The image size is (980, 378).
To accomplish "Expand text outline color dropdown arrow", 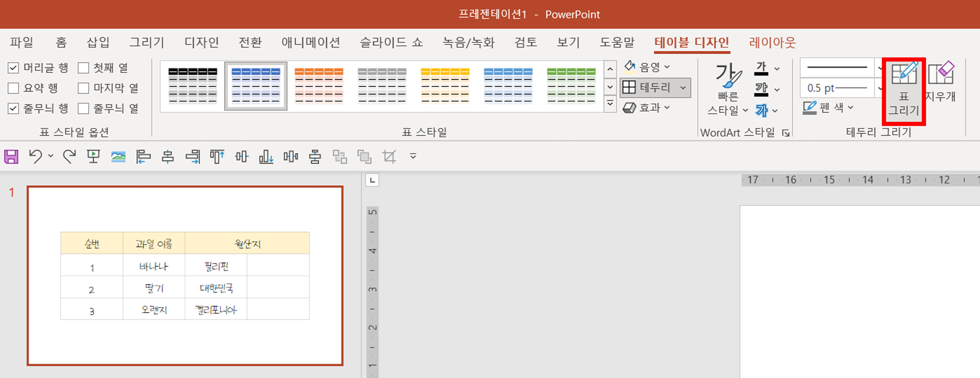I will point(777,89).
